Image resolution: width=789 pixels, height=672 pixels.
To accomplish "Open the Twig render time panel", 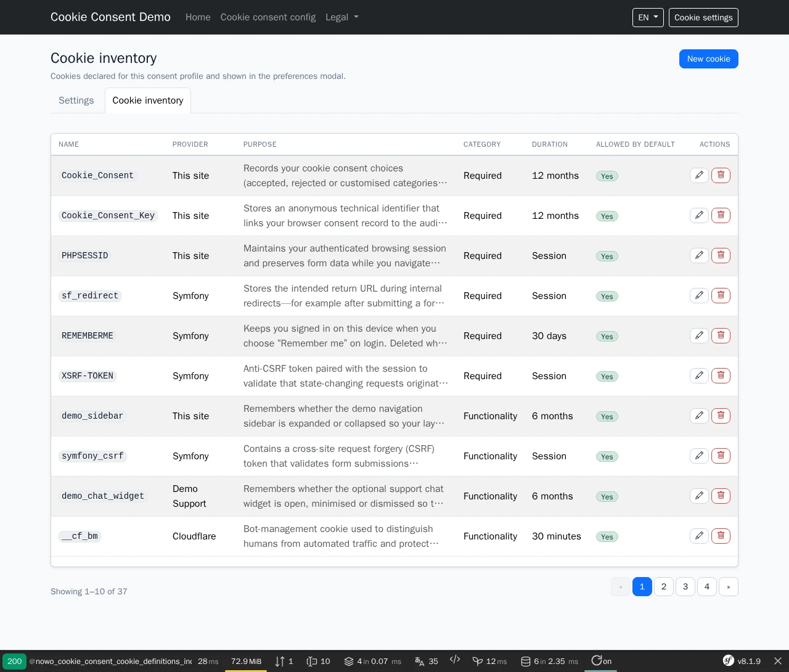I will (x=489, y=661).
